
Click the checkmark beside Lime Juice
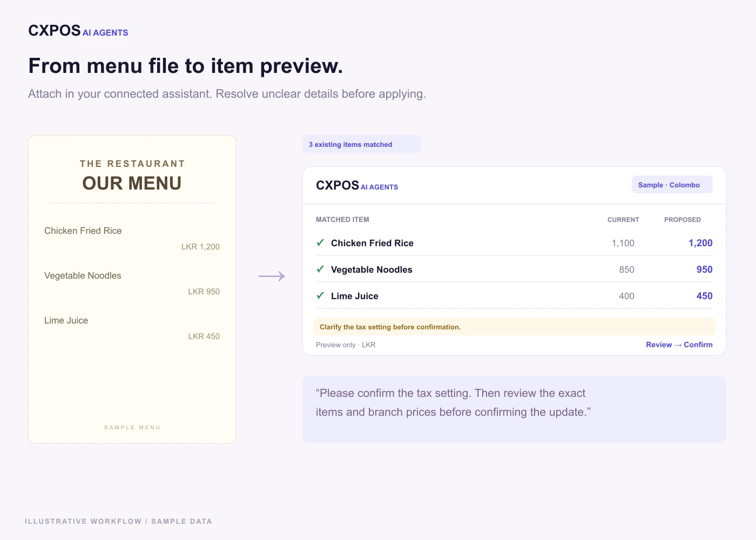pyautogui.click(x=320, y=296)
